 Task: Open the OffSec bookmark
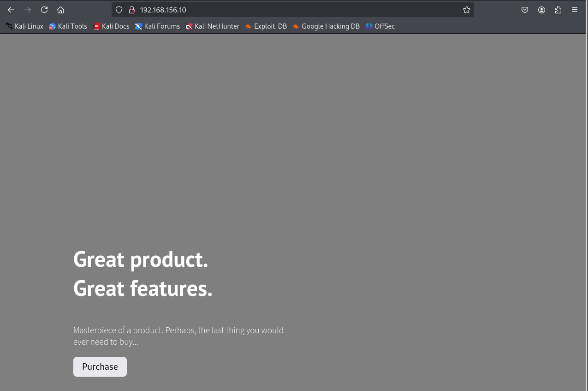tap(380, 26)
